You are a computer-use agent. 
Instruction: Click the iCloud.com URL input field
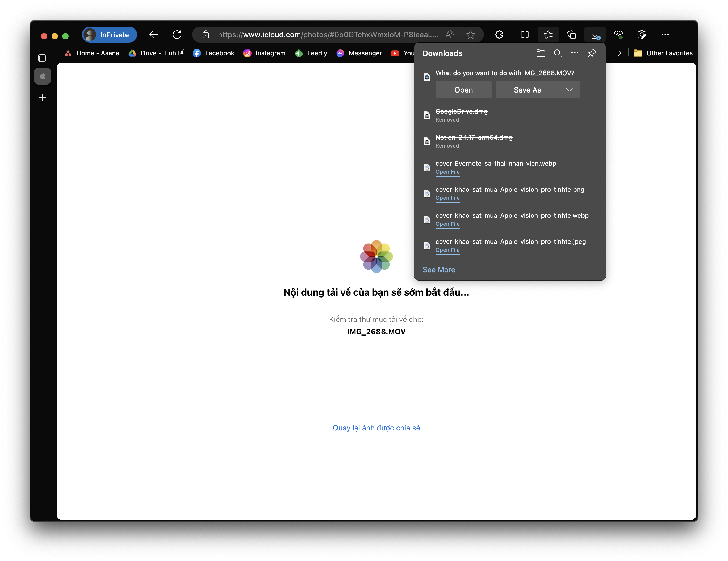pyautogui.click(x=327, y=35)
